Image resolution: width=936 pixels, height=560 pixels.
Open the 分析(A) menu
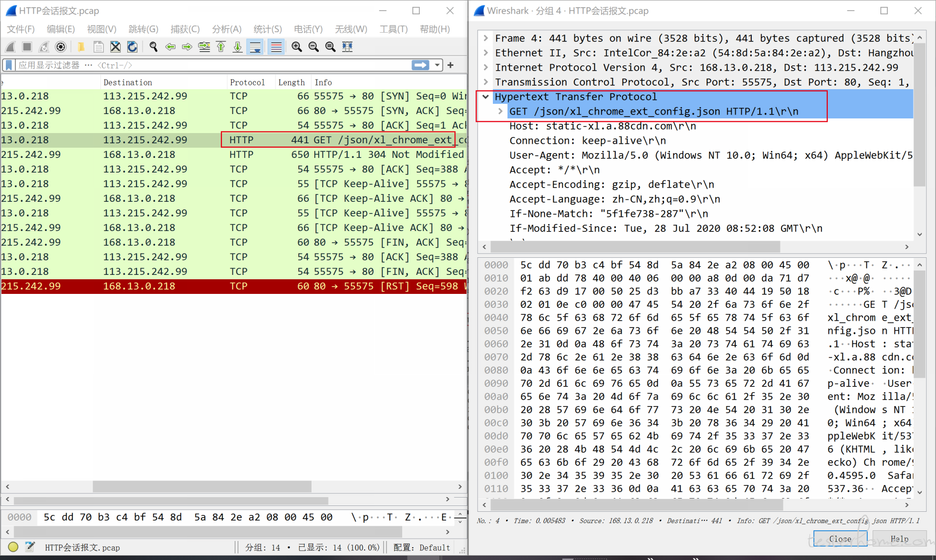[226, 29]
